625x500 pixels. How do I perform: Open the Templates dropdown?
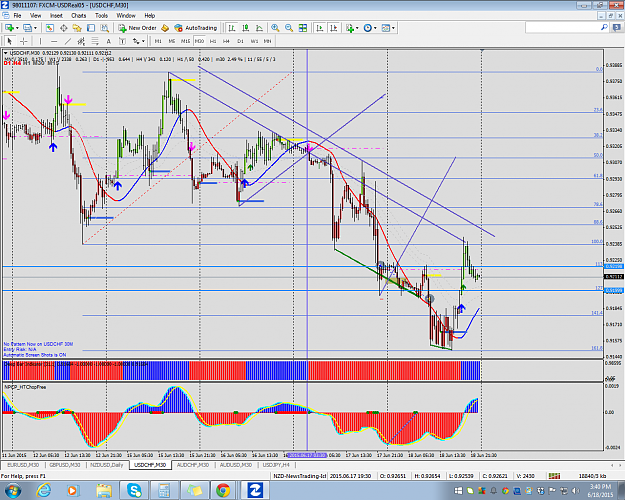(388, 28)
